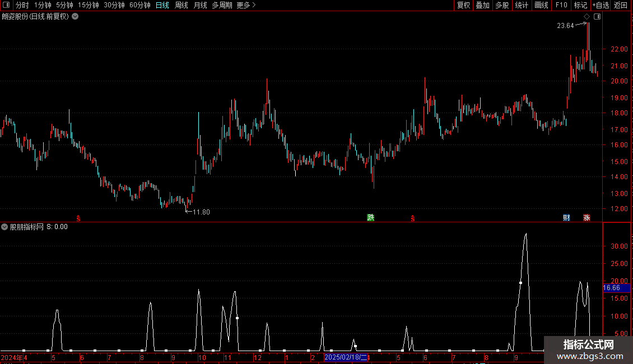The image size is (633, 364).
Task: Click the 2024年 timeline label
Action: coord(12,357)
